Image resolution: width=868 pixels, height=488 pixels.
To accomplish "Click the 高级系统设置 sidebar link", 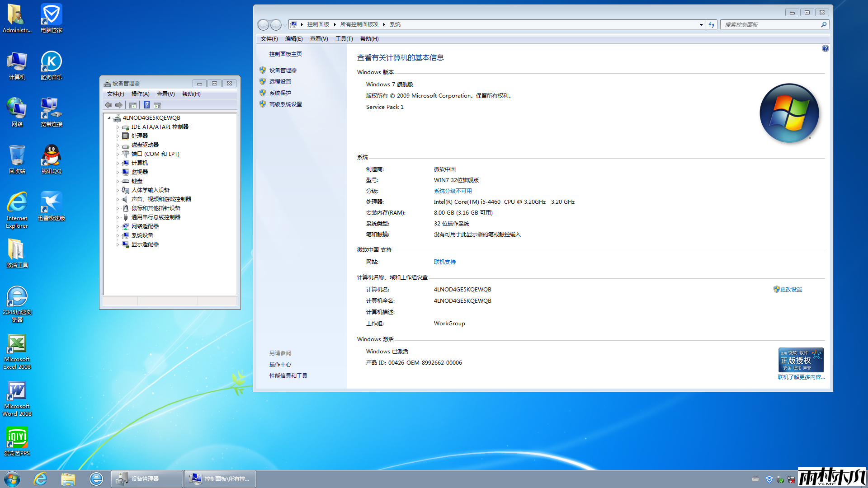I will pyautogui.click(x=285, y=104).
